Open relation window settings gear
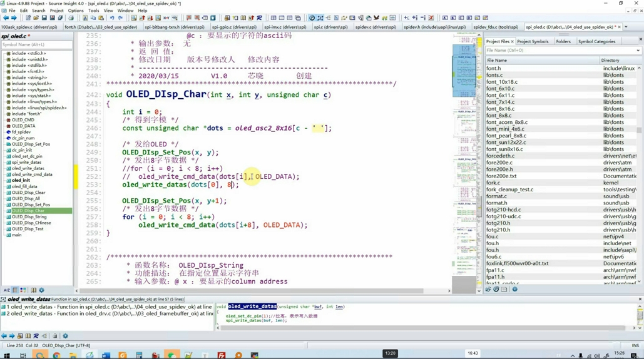 coord(65,336)
